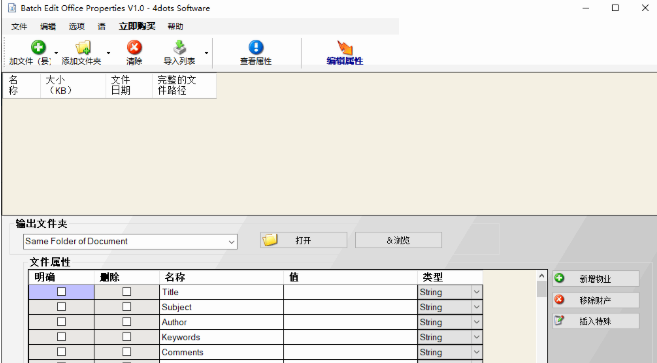This screenshot has height=363, width=657.
Task: Click the value cell for Subject
Action: click(x=350, y=307)
